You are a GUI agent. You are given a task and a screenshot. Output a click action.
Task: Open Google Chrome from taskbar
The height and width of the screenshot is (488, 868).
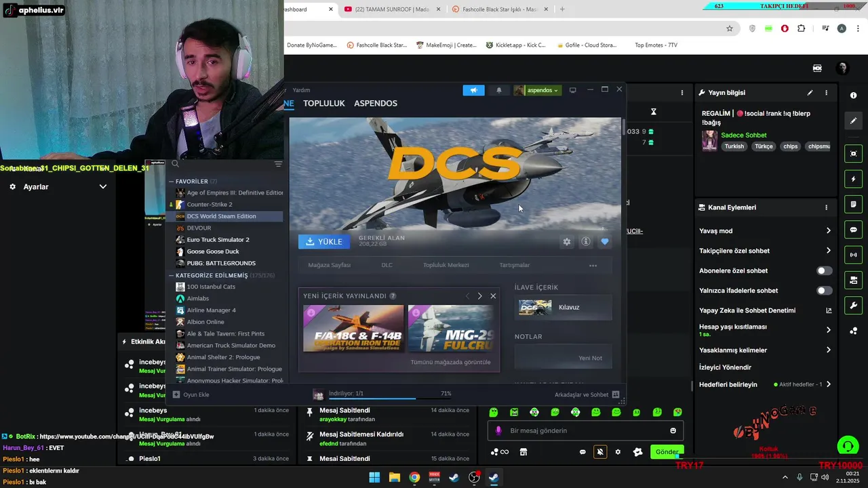(x=414, y=477)
